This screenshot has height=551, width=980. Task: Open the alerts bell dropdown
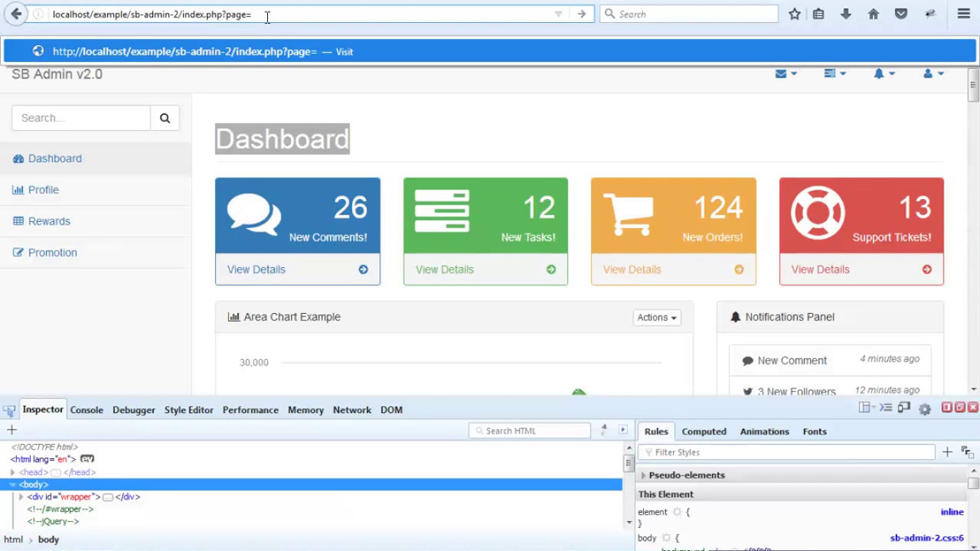click(x=884, y=73)
